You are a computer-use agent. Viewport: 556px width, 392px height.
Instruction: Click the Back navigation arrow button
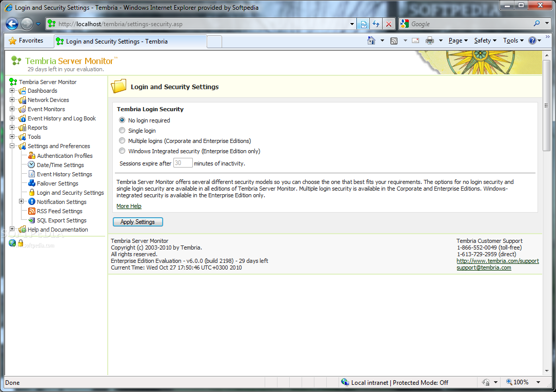(12, 24)
